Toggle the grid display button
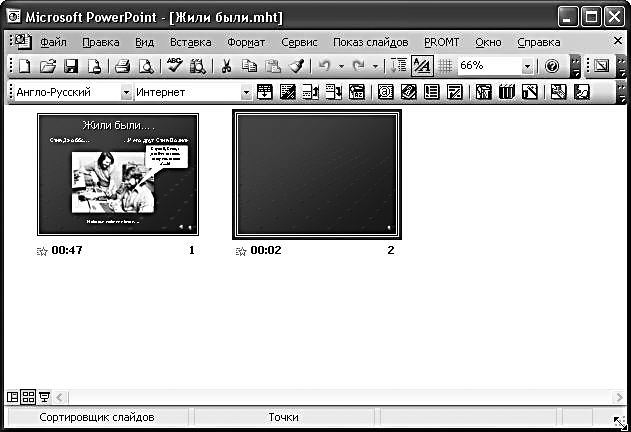 coord(444,67)
